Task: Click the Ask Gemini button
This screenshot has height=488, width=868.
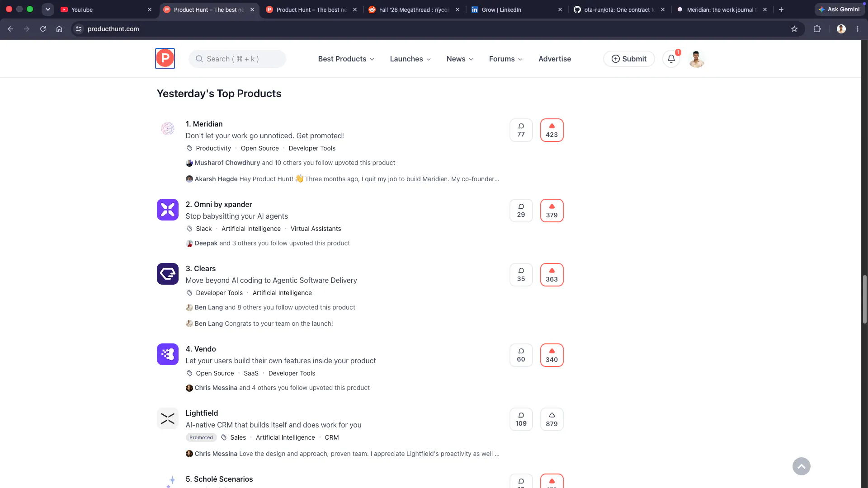Action: 840,9
